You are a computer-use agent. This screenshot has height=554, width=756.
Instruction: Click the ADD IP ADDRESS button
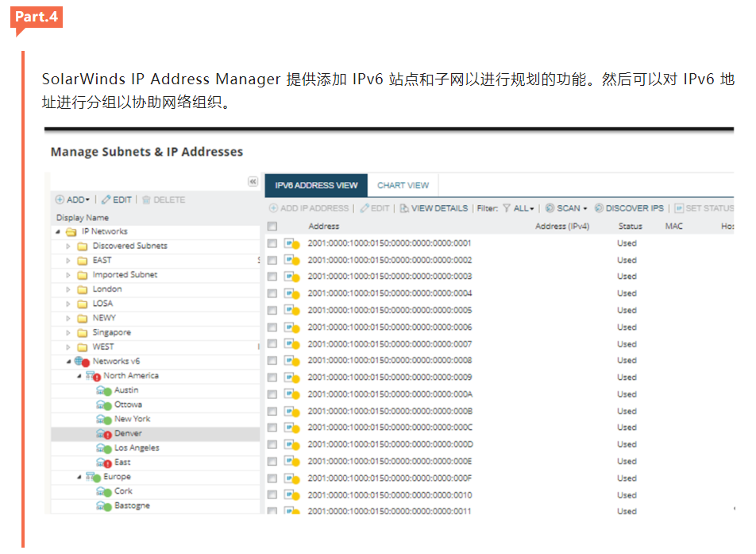[309, 208]
